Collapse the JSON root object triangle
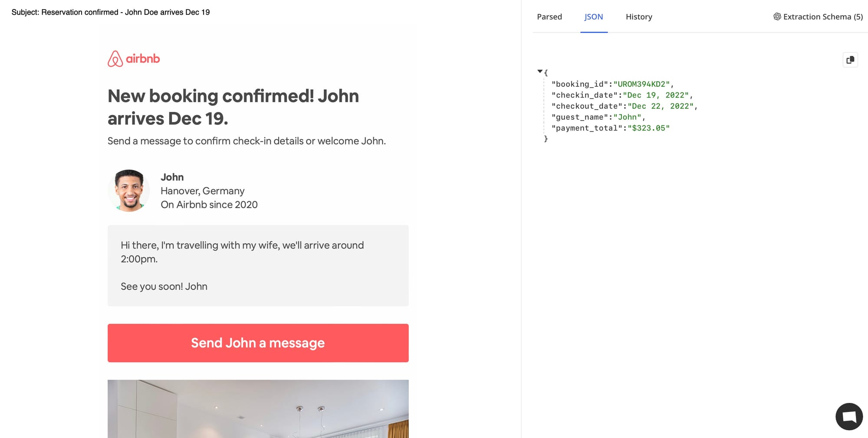Screen dimensions: 868x438 pos(539,72)
